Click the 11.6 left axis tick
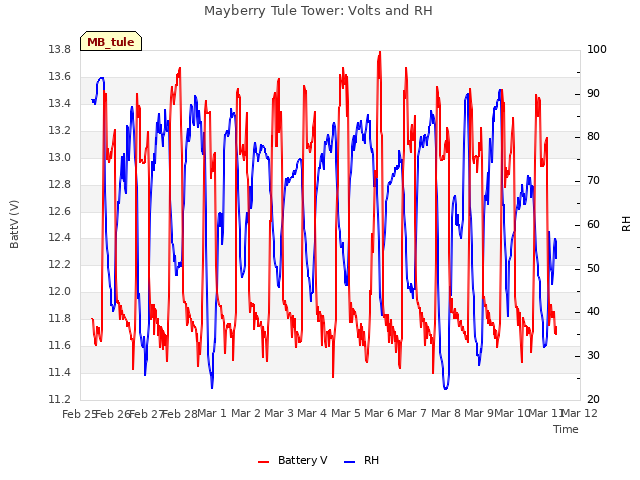Screen dimensions: 640x480 click(60, 345)
